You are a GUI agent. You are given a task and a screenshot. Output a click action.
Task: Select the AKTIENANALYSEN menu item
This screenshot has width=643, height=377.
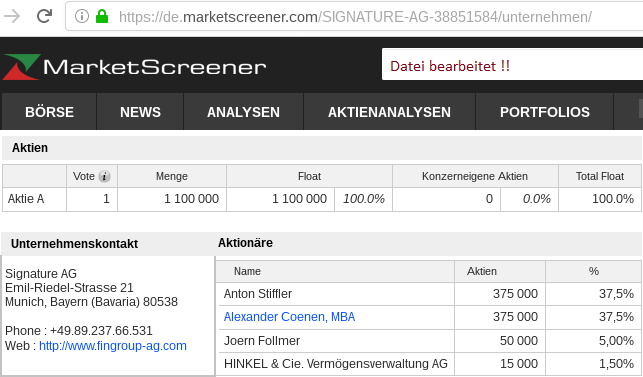tap(389, 112)
